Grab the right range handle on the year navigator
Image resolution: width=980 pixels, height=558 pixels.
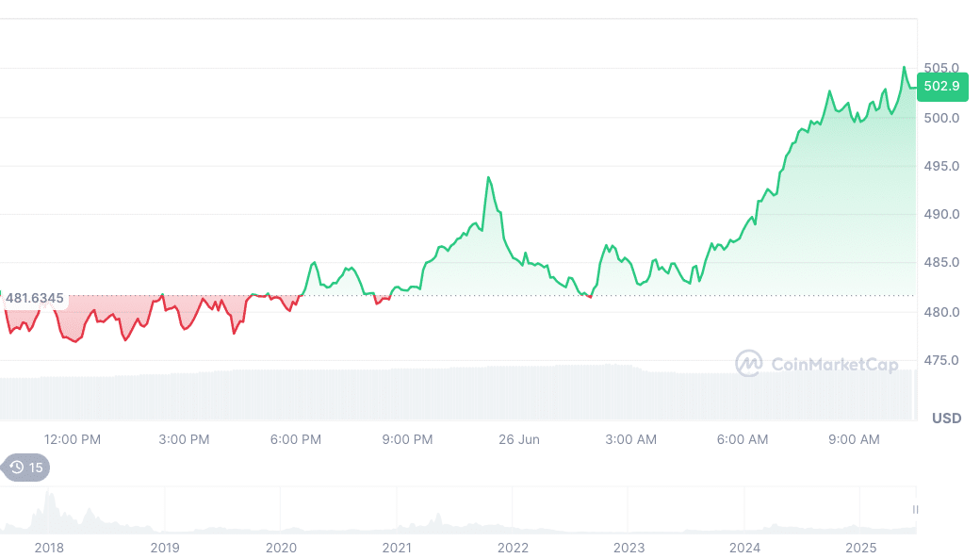pyautogui.click(x=915, y=509)
